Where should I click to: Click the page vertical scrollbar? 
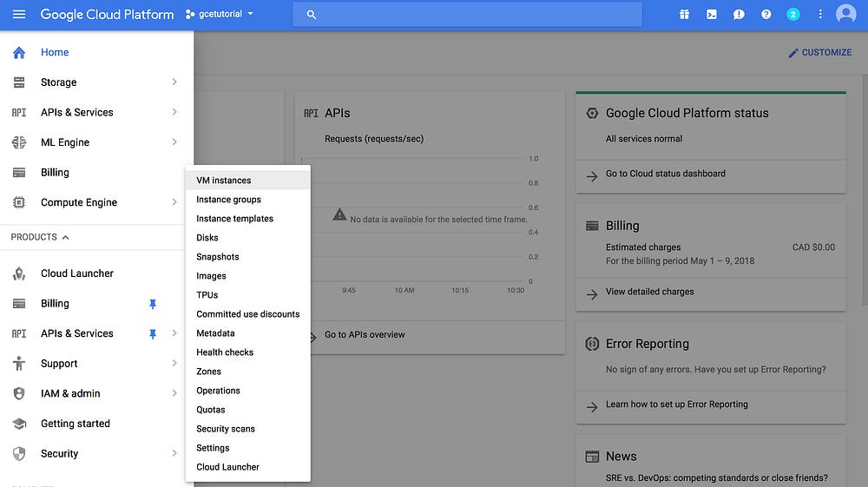click(865, 188)
